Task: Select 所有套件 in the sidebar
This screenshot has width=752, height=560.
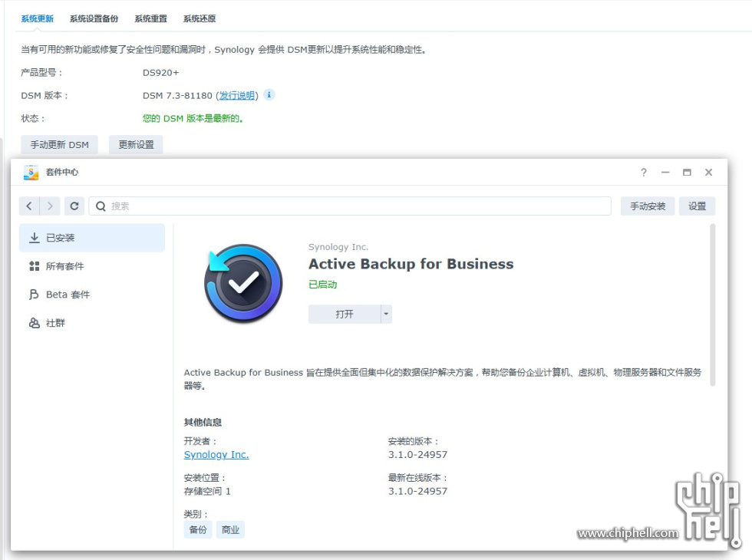Action: coord(92,266)
